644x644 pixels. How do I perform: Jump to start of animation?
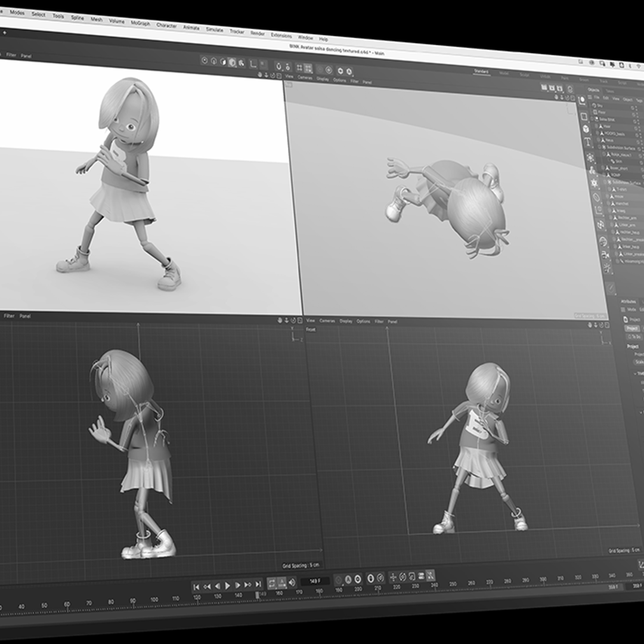(x=196, y=587)
